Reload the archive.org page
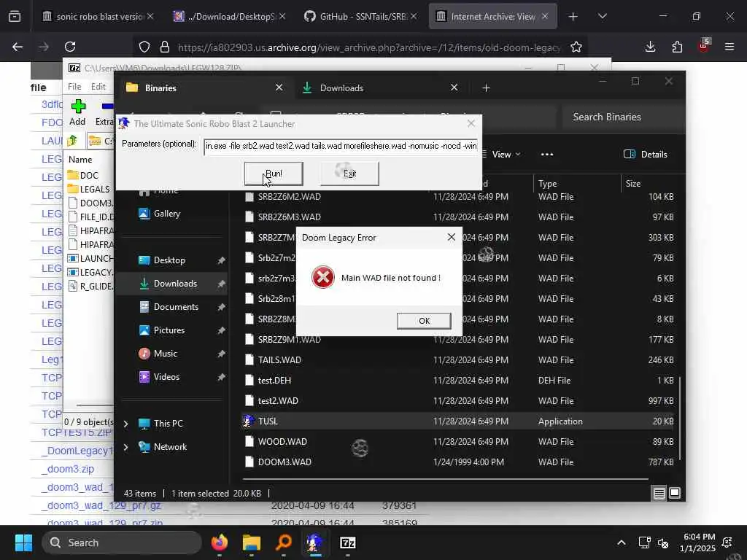 point(70,47)
